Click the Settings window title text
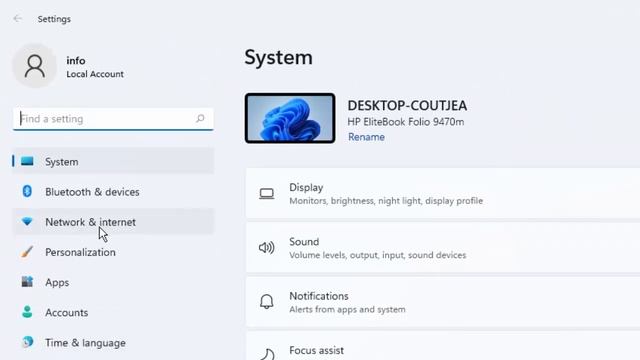 [x=54, y=19]
